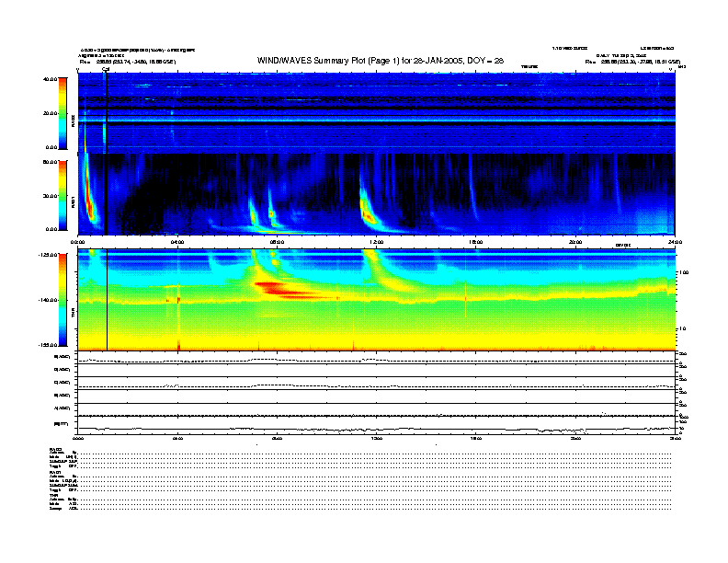Image resolution: width=728 pixels, height=563 pixels.
Task: Select the 08:00 time axis label
Action: (x=277, y=243)
